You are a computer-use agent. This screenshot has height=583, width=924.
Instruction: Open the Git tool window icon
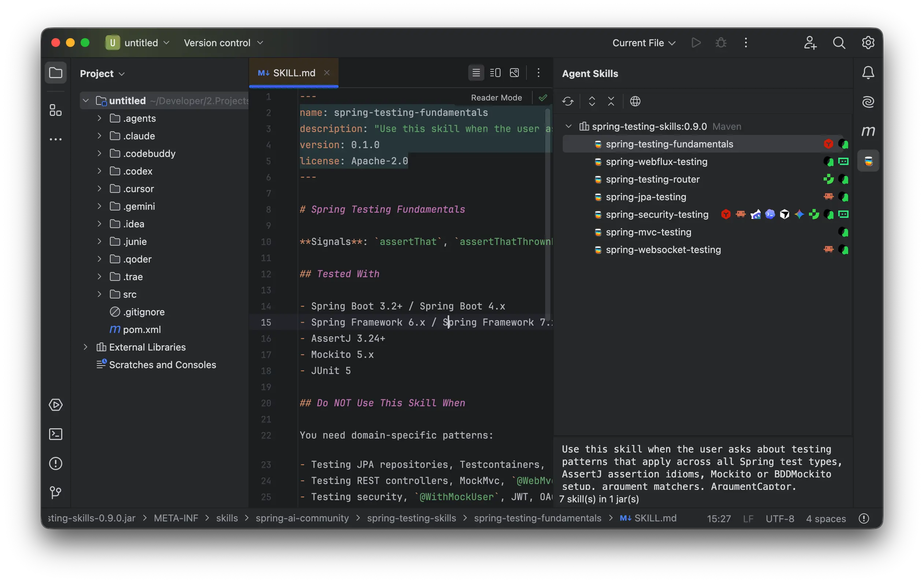pos(56,493)
